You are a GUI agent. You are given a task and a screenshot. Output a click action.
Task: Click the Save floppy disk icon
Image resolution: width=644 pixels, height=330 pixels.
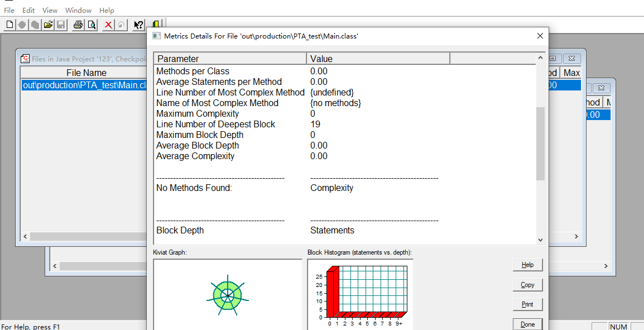pos(61,25)
